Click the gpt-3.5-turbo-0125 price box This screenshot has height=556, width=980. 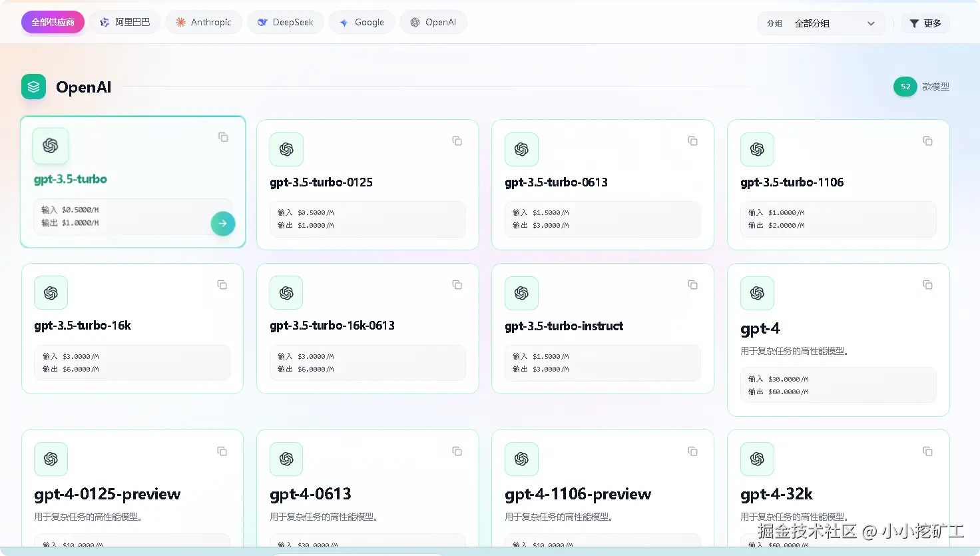click(x=367, y=219)
